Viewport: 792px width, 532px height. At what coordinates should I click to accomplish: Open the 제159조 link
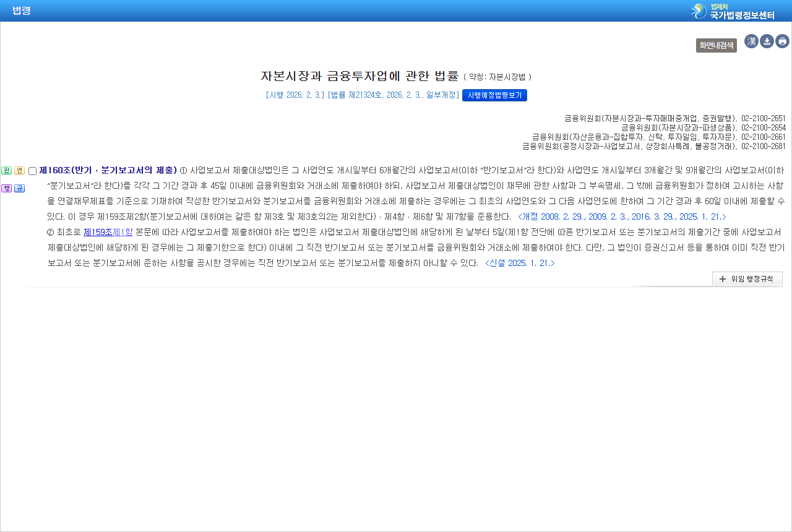(x=98, y=232)
